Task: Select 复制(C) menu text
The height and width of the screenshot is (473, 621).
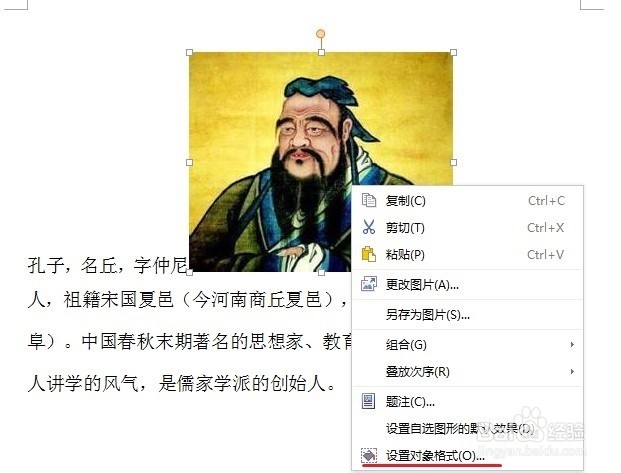Action: click(x=406, y=201)
